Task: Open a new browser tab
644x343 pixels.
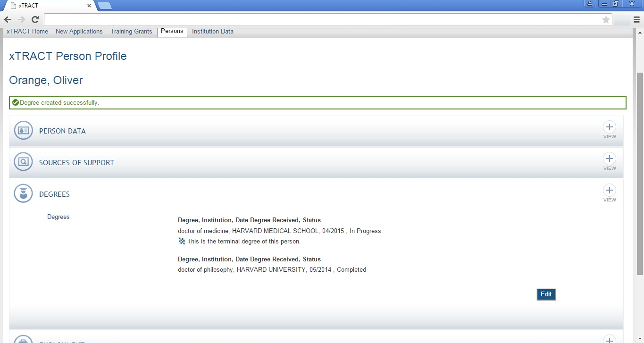Action: point(105,6)
